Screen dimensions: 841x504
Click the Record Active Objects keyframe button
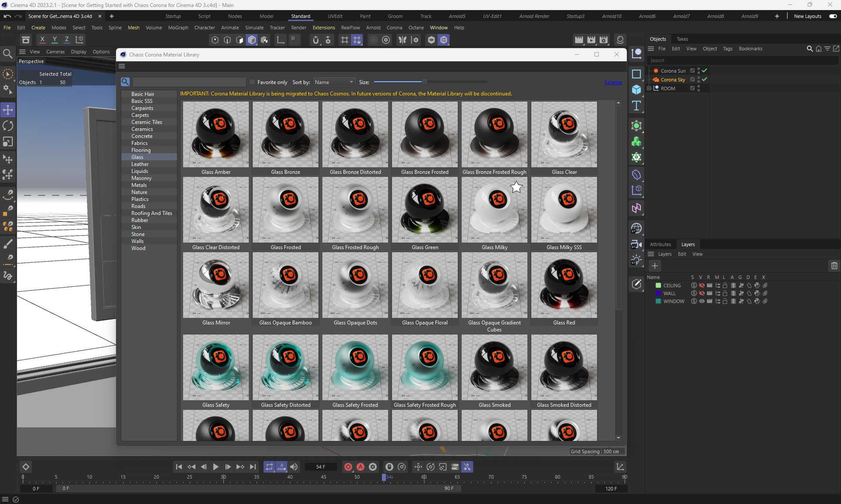(x=348, y=467)
